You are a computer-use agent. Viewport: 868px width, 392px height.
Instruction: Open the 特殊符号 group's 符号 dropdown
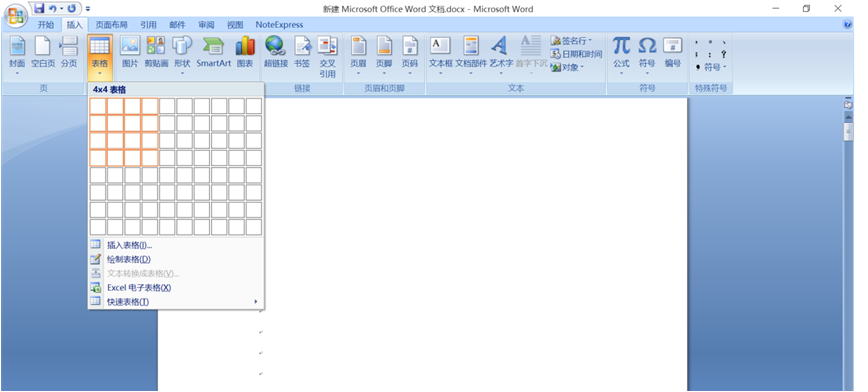pyautogui.click(x=711, y=67)
